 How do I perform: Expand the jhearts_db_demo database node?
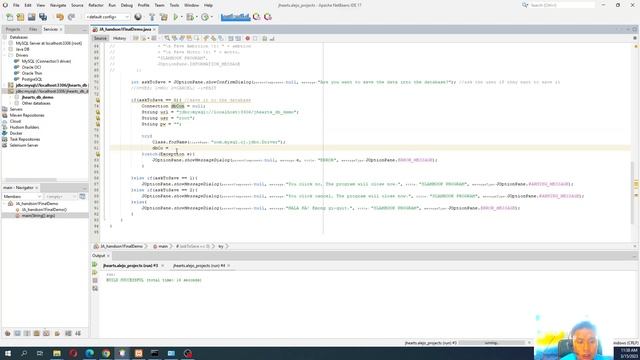[x=11, y=97]
